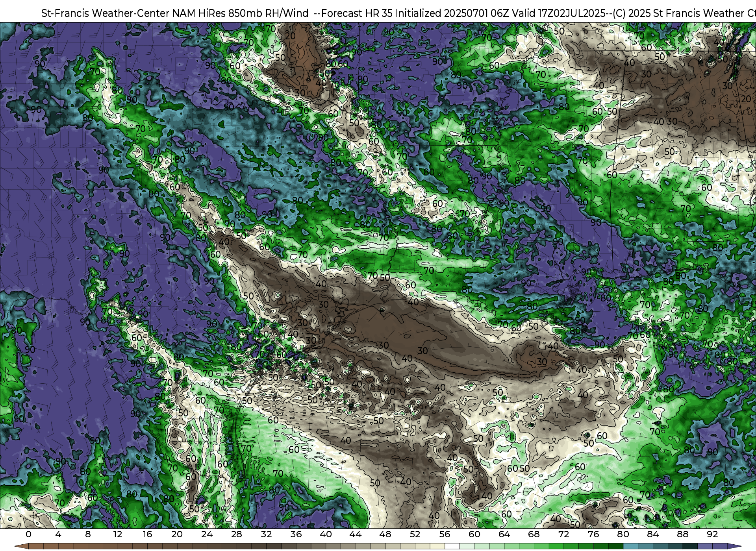
Task: Click colorbar tick label '16'
Action: point(147,534)
